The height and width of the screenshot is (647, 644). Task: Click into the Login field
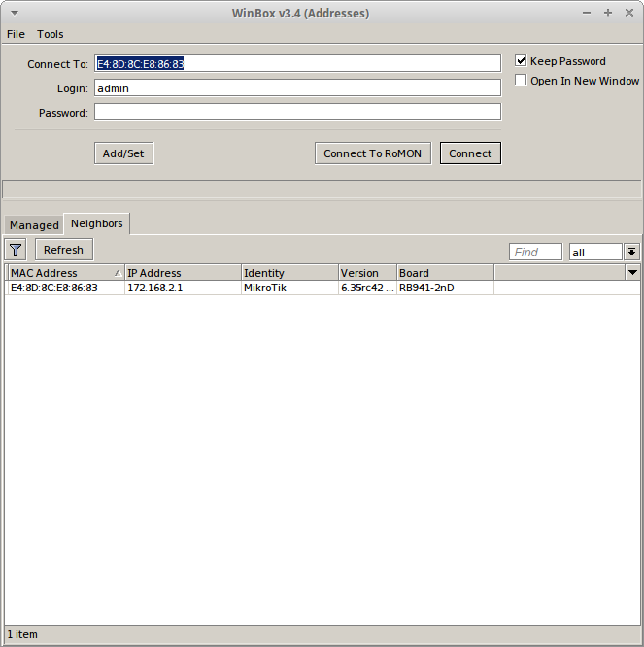point(297,87)
